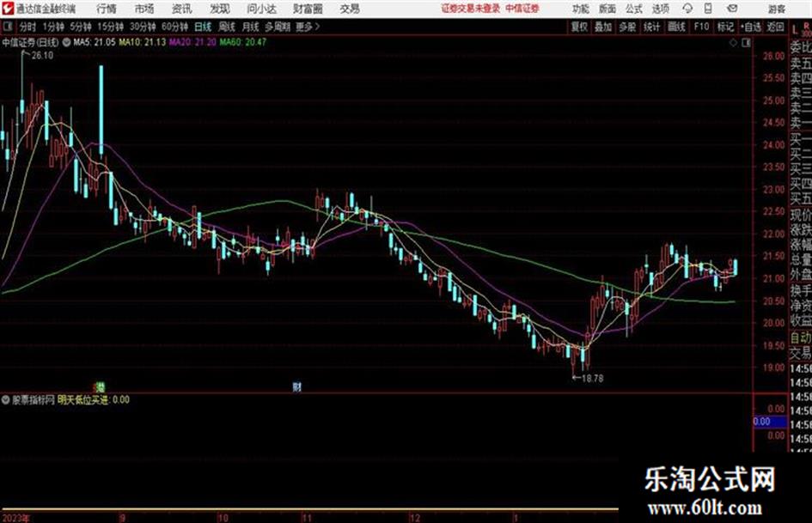
Task: Switch to 1分钟 period
Action: [53, 27]
